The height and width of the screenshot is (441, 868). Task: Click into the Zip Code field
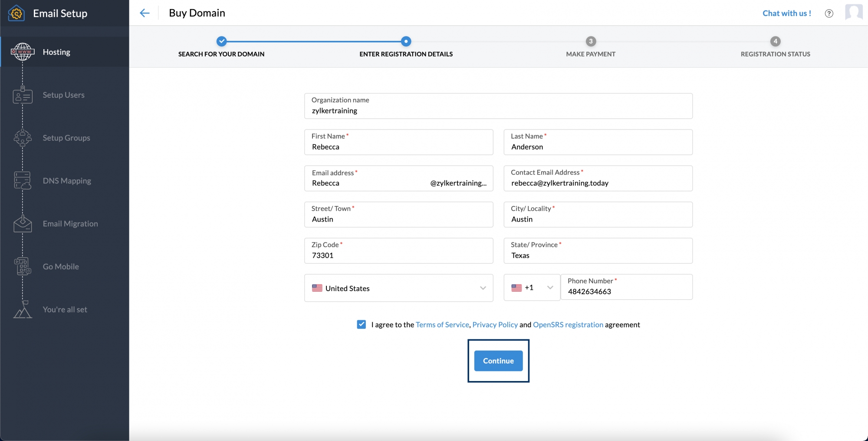click(x=398, y=255)
